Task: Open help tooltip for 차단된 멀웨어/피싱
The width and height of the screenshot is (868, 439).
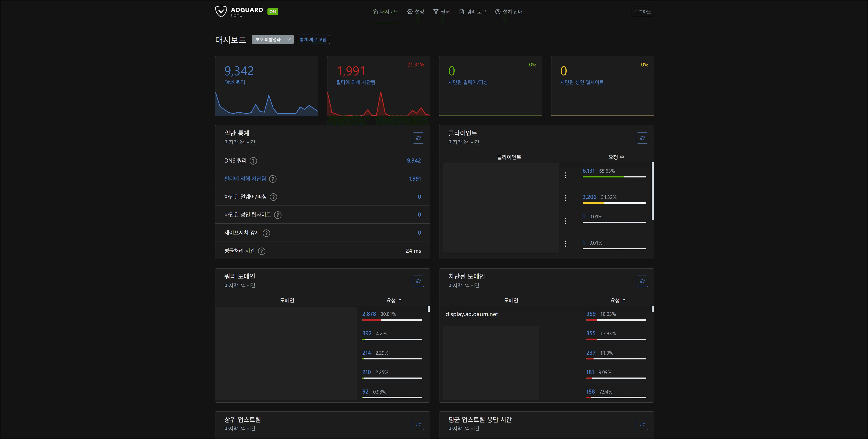Action: pyautogui.click(x=273, y=197)
